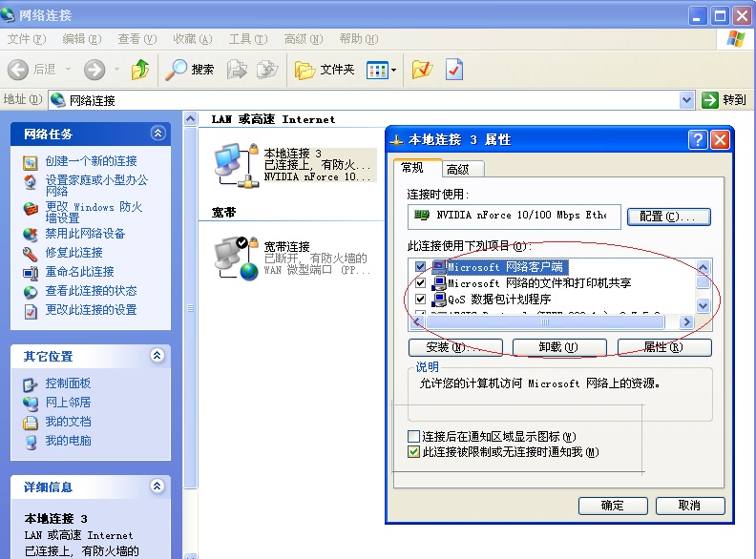This screenshot has height=559, width=756.
Task: Go up one folder level icon
Action: 139,70
